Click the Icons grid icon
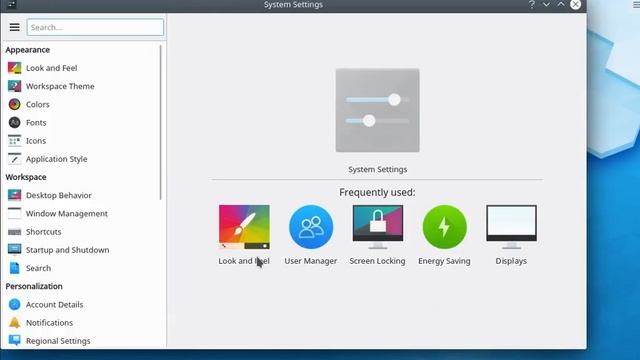640x360 pixels. pos(14,140)
